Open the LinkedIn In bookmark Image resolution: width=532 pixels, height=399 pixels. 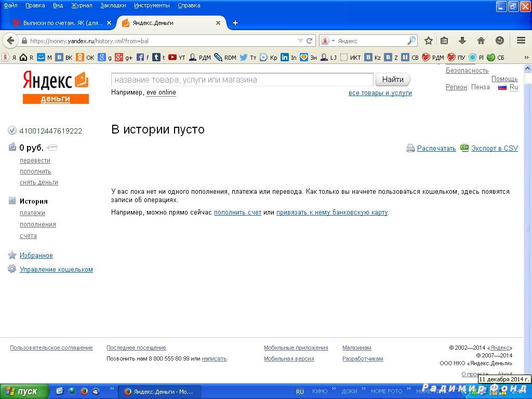tap(288, 57)
